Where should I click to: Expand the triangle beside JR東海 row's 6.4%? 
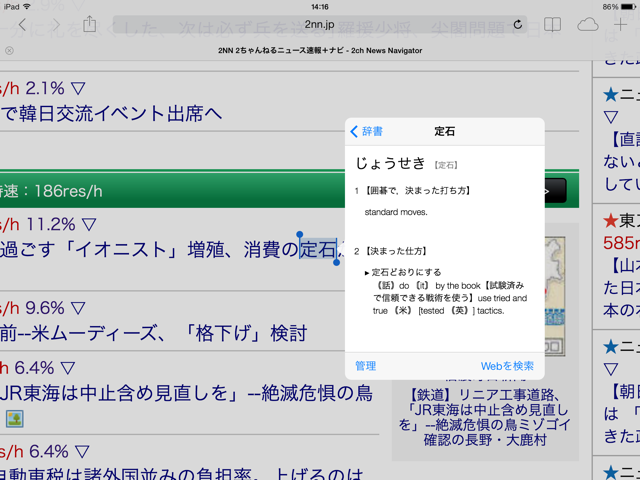pyautogui.click(x=68, y=368)
